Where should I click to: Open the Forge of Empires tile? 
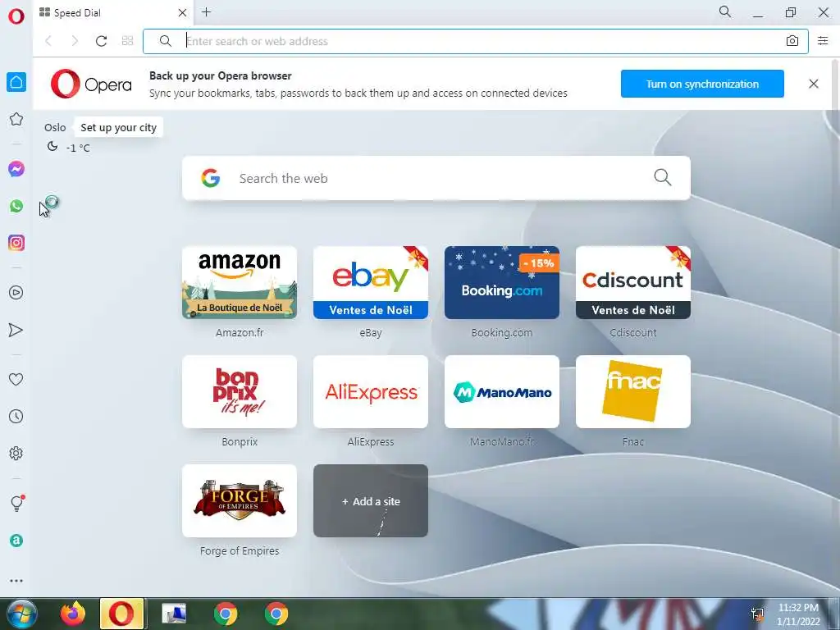click(x=240, y=501)
